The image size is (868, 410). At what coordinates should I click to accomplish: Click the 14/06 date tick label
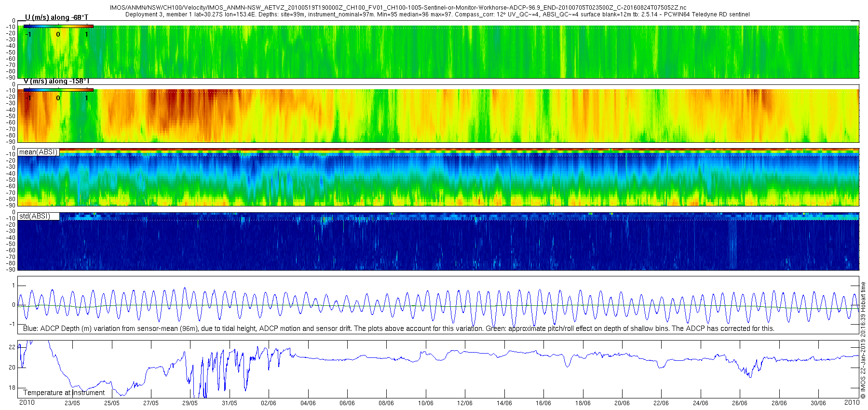[x=504, y=403]
